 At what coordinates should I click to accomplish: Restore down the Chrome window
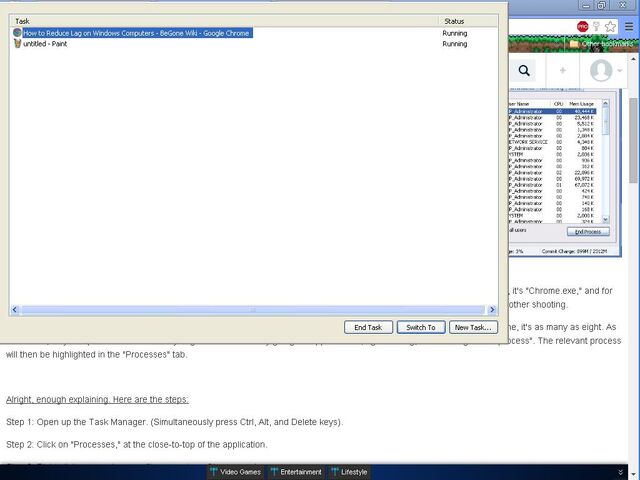(x=602, y=5)
